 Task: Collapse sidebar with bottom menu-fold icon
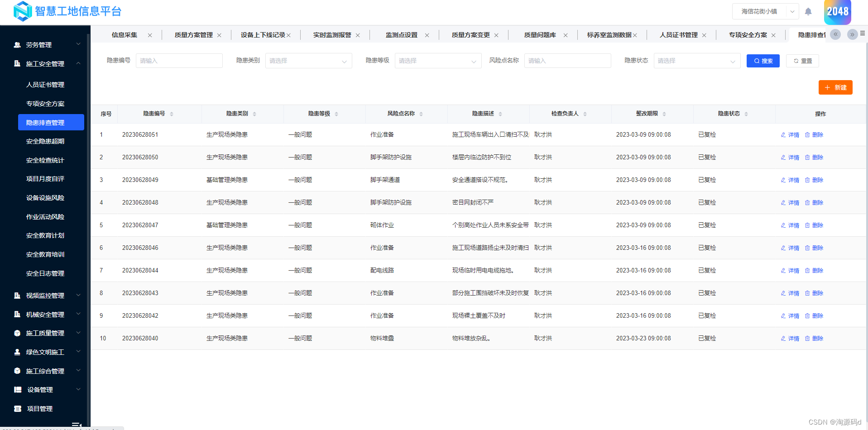point(77,425)
